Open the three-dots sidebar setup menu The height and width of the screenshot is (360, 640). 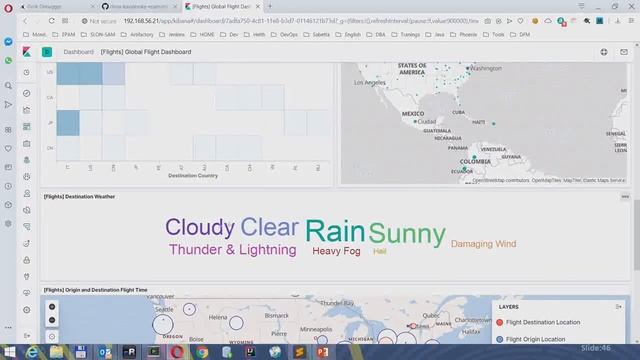tap(8, 327)
